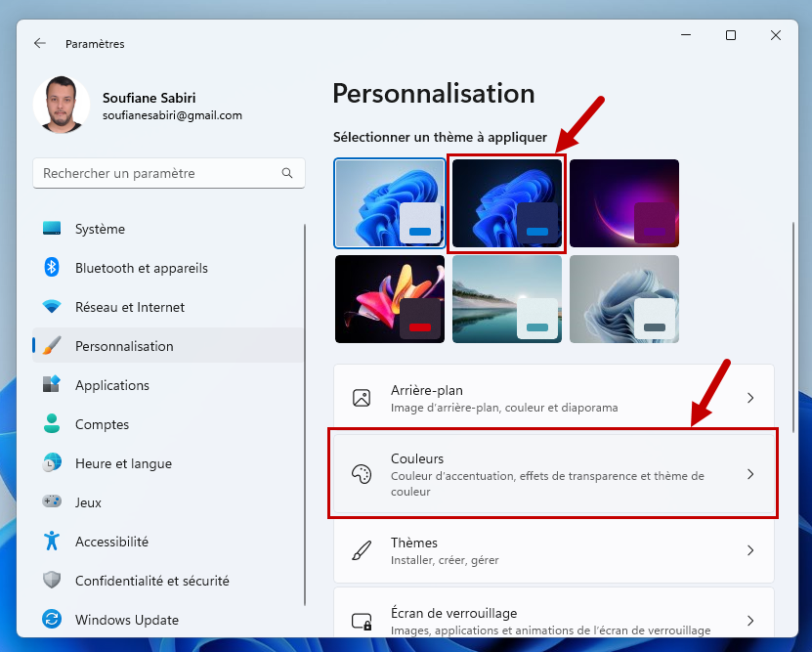Expand the Arrière-plan row chevron
This screenshot has width=812, height=652.
750,398
